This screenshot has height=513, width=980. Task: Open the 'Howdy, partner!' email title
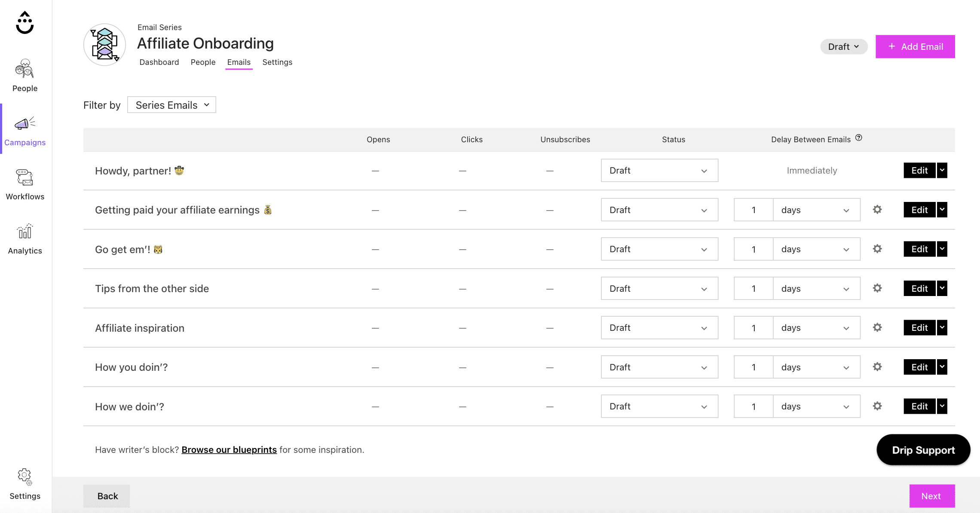140,171
